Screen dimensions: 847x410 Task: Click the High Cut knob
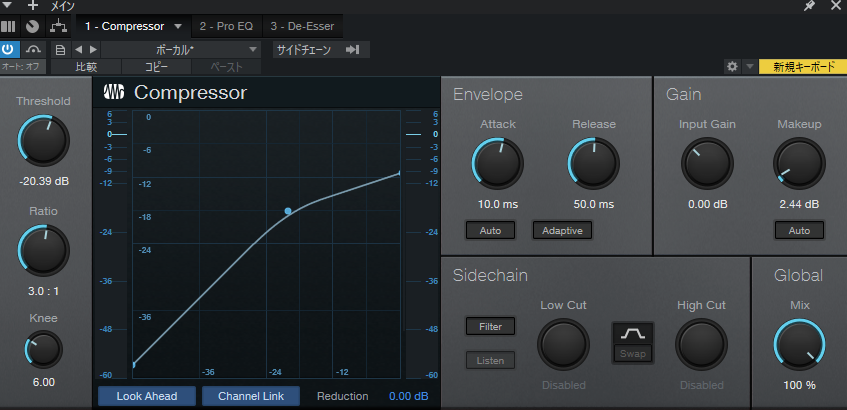point(701,344)
